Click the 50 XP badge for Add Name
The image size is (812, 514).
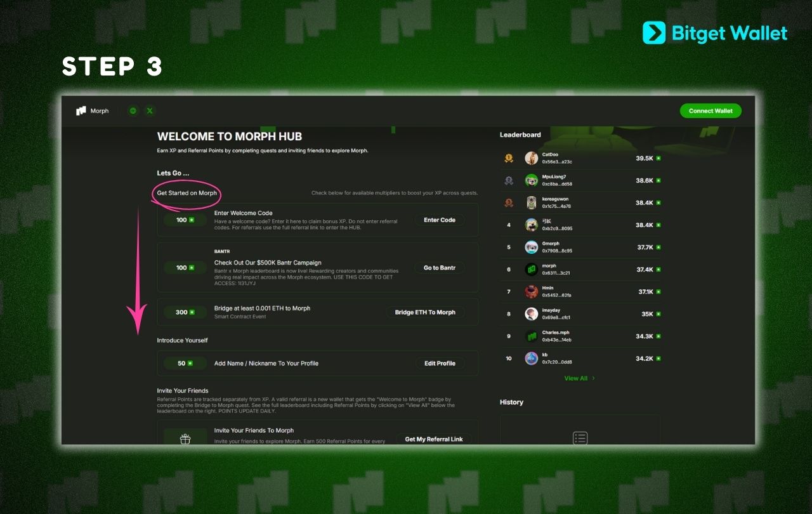tap(185, 364)
